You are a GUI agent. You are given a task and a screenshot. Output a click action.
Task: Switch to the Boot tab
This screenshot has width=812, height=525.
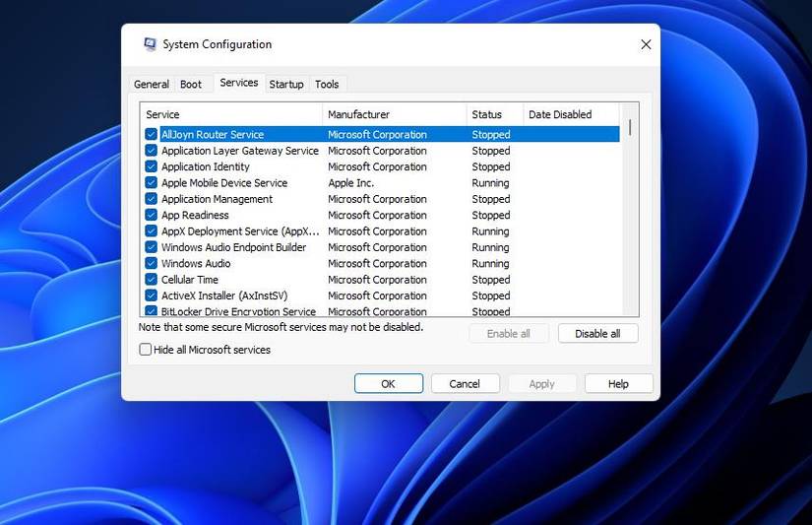point(191,84)
